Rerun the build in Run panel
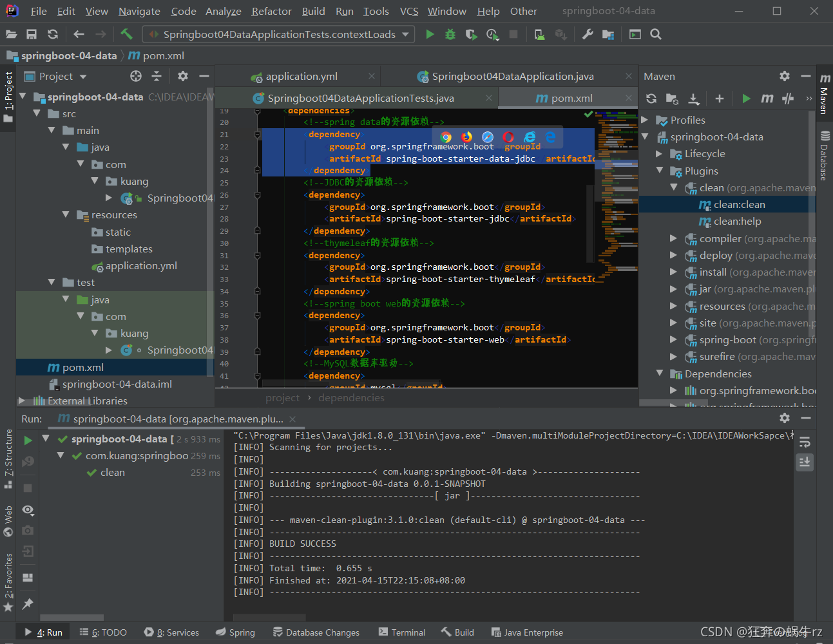833x644 pixels. tap(28, 440)
